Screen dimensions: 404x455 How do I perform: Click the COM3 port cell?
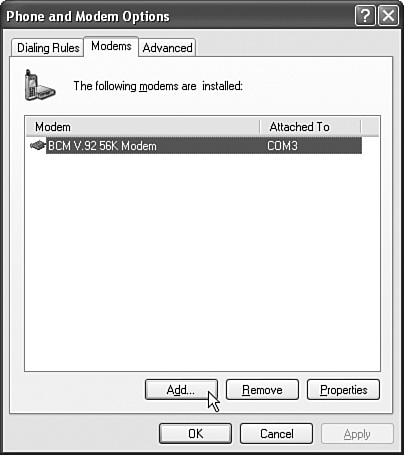[282, 146]
